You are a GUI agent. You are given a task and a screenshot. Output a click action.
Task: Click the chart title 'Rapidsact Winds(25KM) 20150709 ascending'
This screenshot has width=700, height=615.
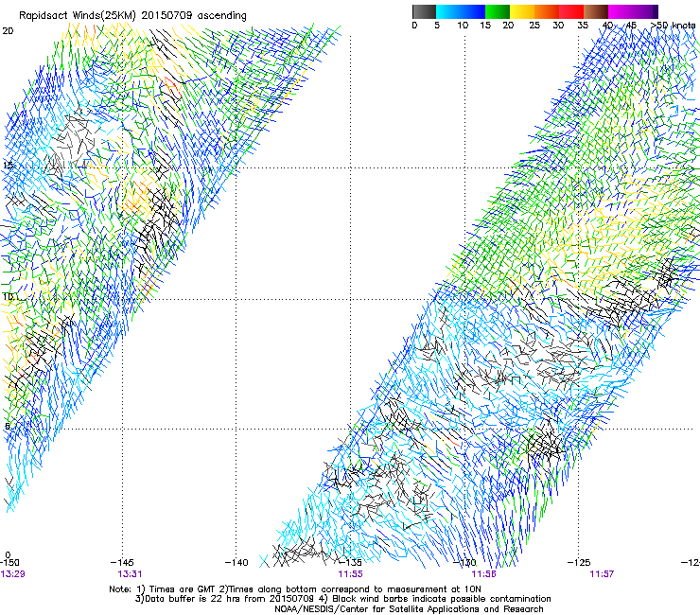(132, 15)
